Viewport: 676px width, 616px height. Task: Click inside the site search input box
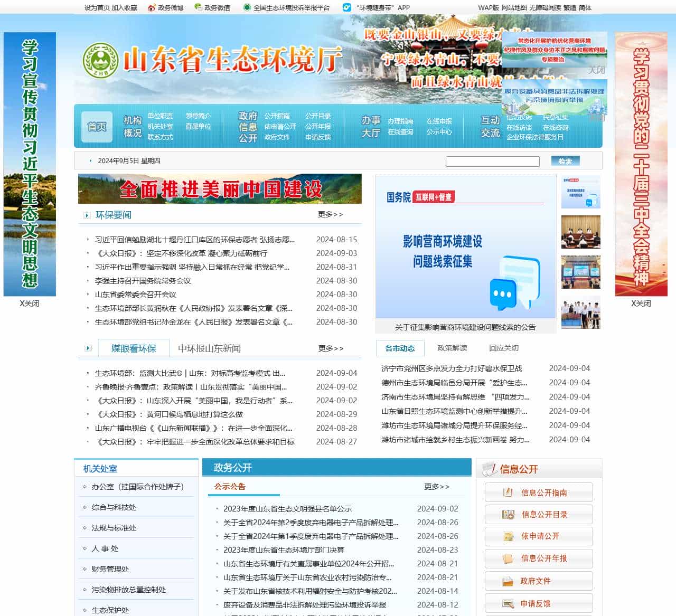point(492,161)
